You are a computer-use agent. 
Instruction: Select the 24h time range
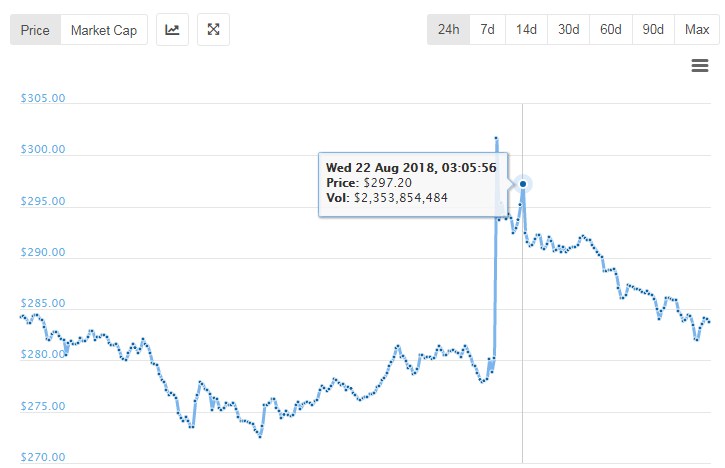[x=449, y=30]
